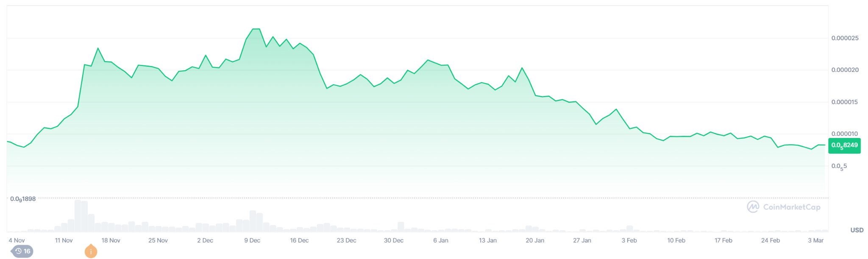This screenshot has height=259, width=868.
Task: Click the 0.000015 price axis label
Action: [845, 102]
